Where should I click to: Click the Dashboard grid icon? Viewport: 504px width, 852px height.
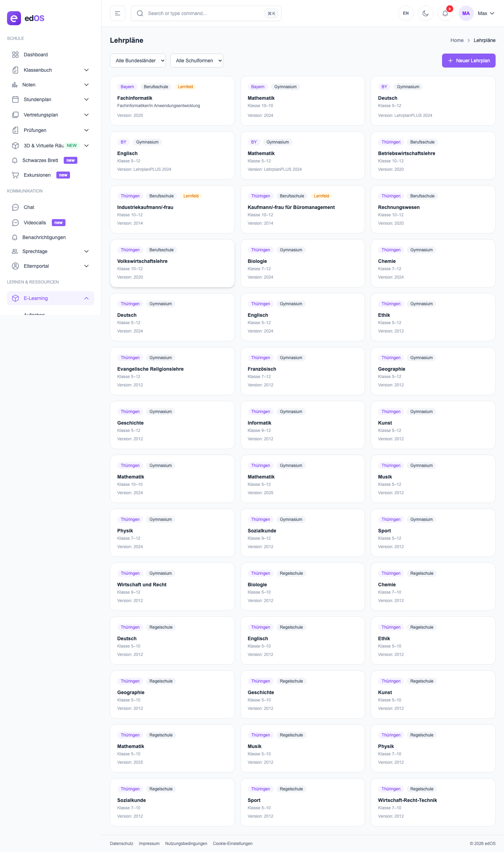click(x=15, y=55)
